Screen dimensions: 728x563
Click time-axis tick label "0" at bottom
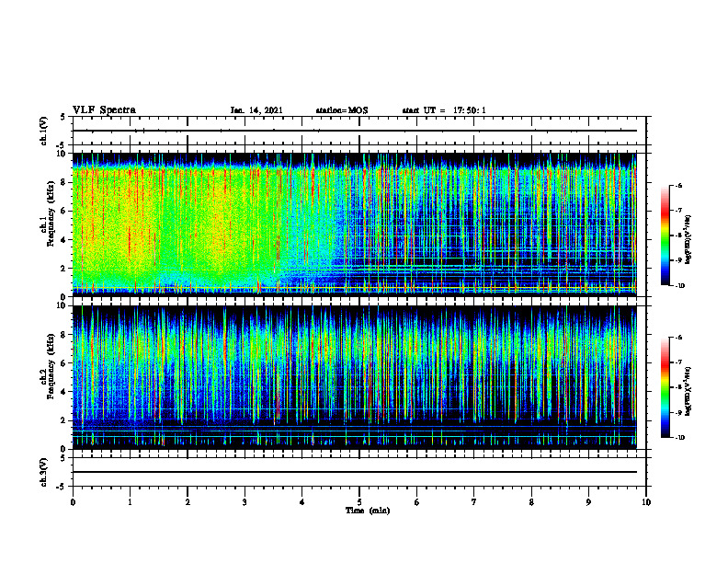[73, 502]
